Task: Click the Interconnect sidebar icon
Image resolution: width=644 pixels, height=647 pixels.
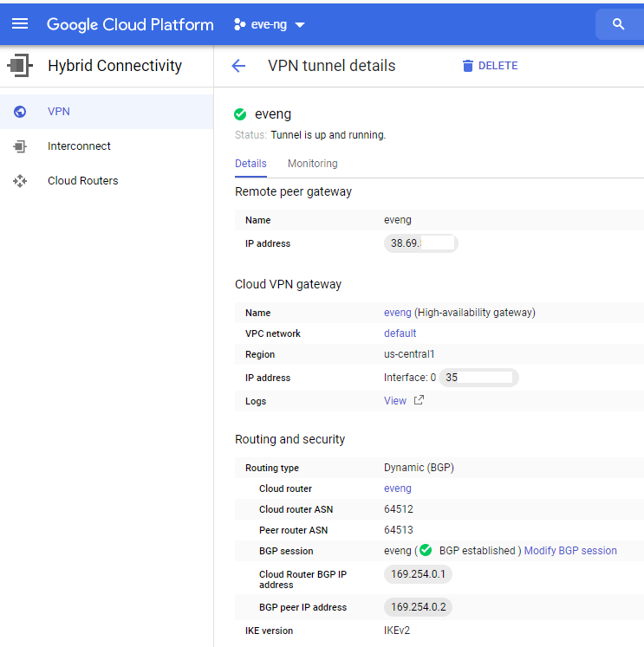Action: coord(20,146)
